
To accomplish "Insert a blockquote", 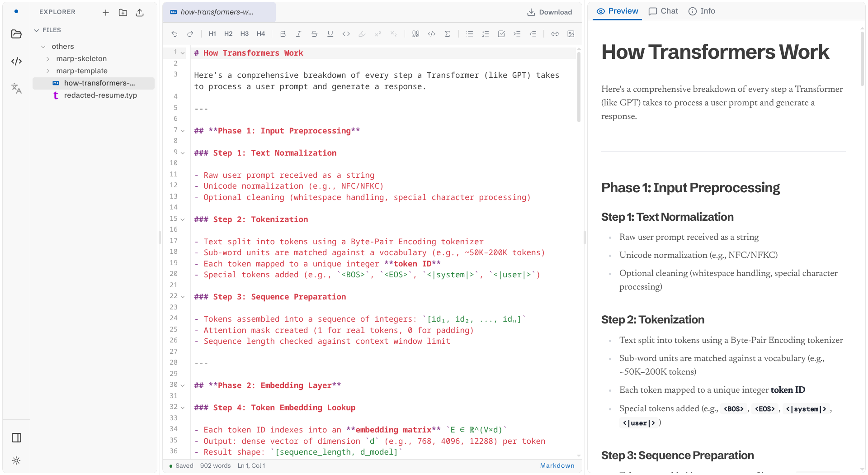I will [x=416, y=34].
